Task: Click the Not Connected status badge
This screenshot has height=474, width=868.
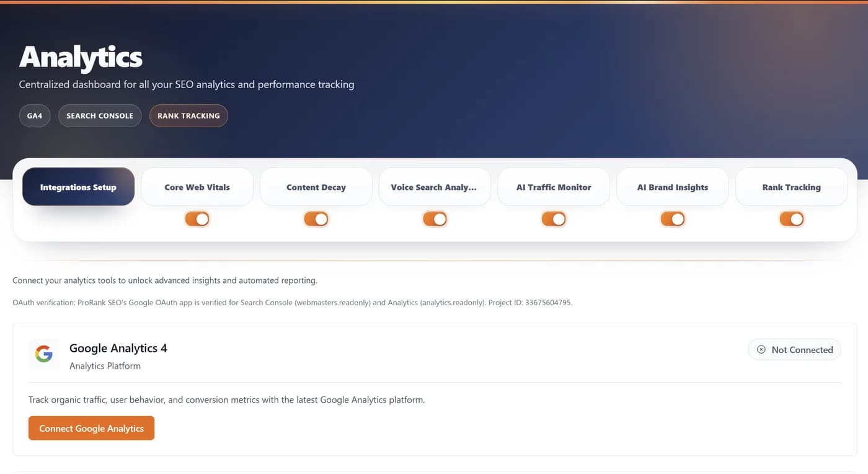Action: pos(794,350)
